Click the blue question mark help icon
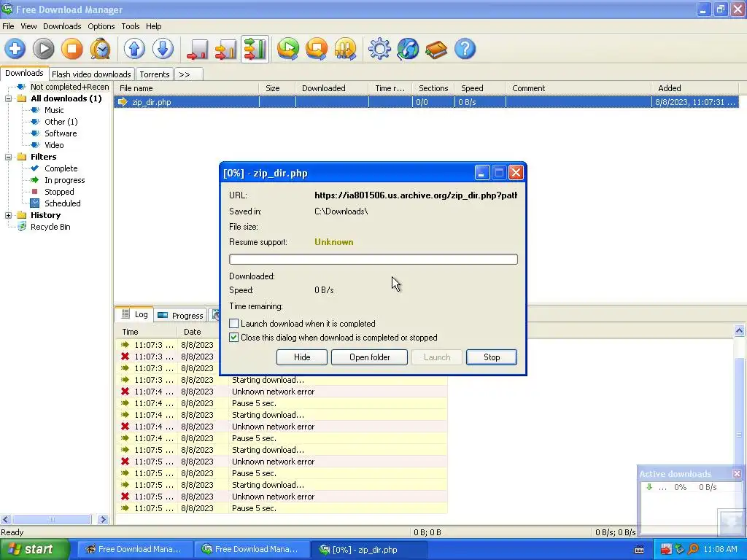 [465, 49]
